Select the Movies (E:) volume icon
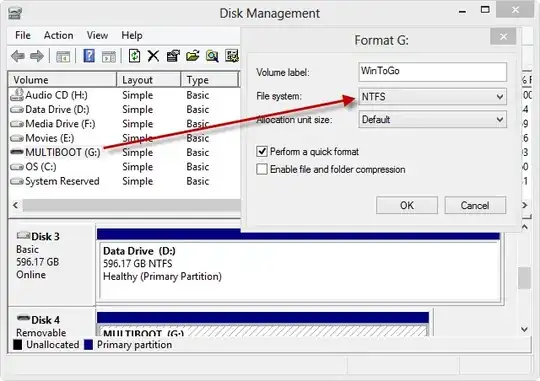The height and width of the screenshot is (381, 540). 17,138
